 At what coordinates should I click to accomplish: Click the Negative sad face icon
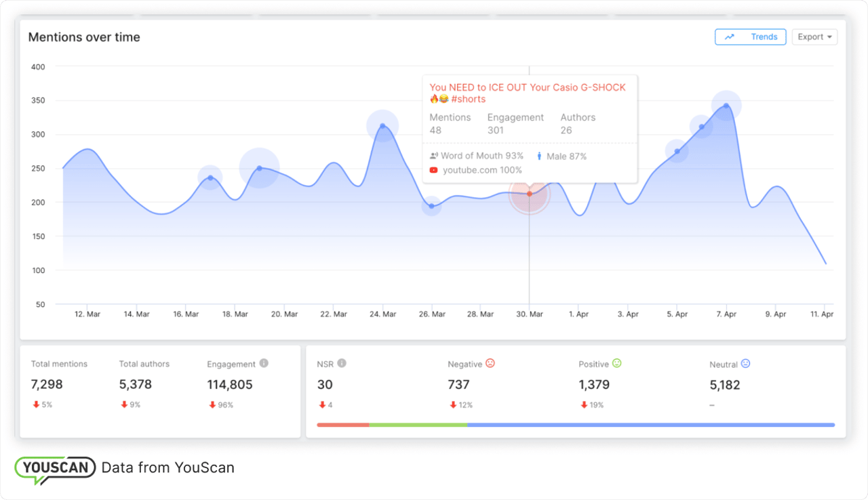(x=490, y=364)
